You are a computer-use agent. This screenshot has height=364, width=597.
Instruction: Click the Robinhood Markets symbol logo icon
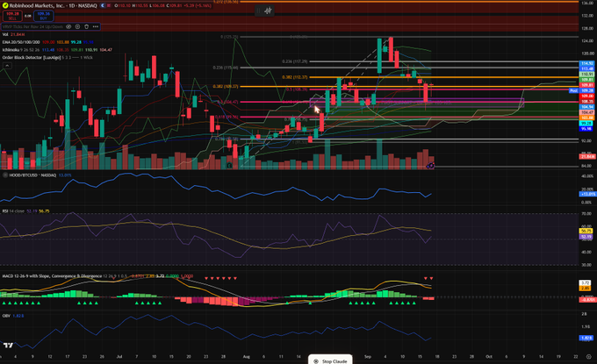[5, 5]
